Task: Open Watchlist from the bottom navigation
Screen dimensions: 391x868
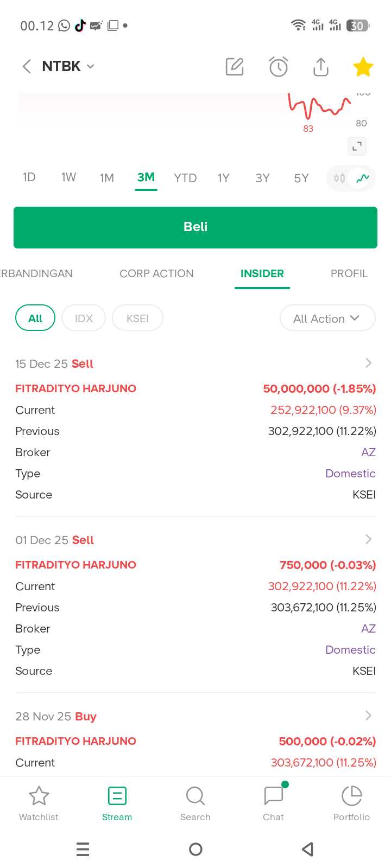Action: [x=39, y=803]
